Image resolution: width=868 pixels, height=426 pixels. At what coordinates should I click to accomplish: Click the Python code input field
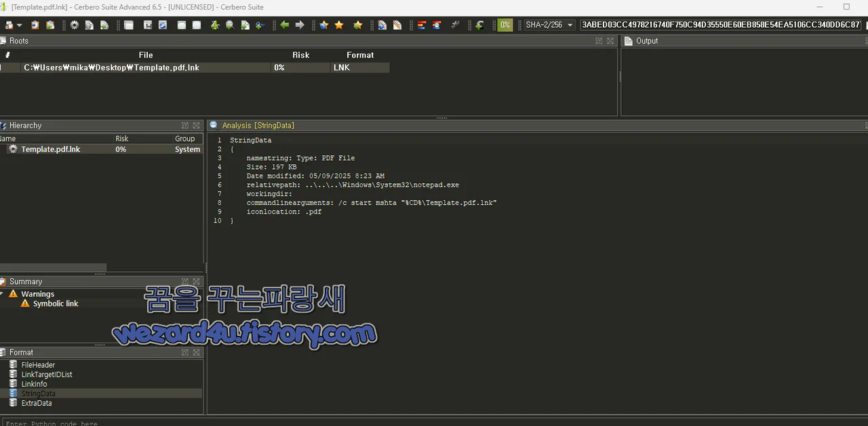click(434, 423)
